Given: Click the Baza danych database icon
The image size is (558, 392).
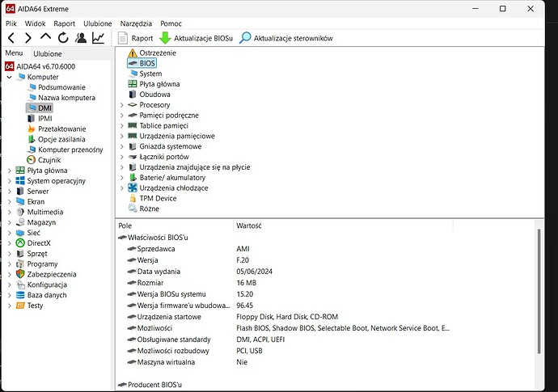Looking at the screenshot, I should coord(20,295).
